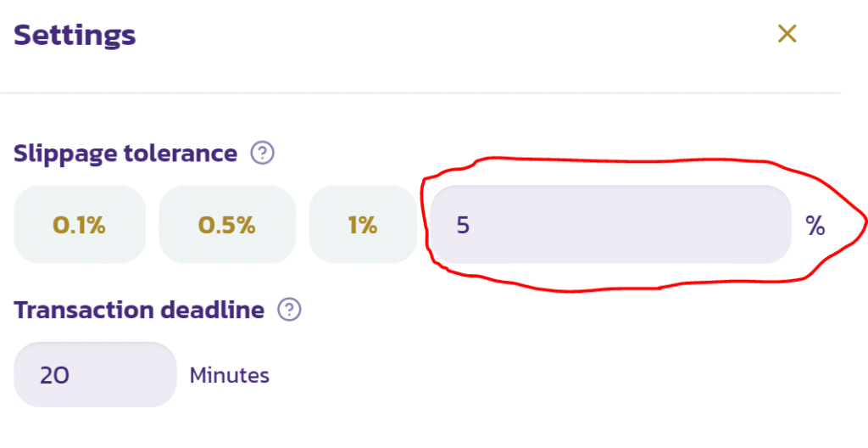Focus the Transaction deadline minutes field
This screenshot has height=448, width=868.
[x=95, y=375]
